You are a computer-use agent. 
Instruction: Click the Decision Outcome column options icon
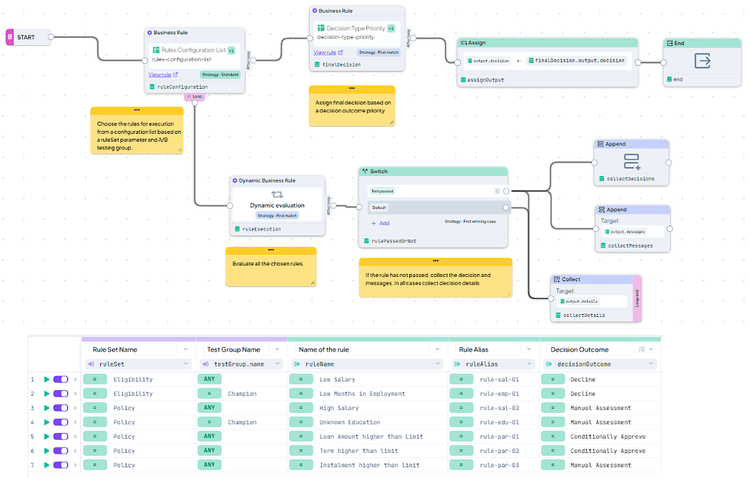tap(642, 350)
